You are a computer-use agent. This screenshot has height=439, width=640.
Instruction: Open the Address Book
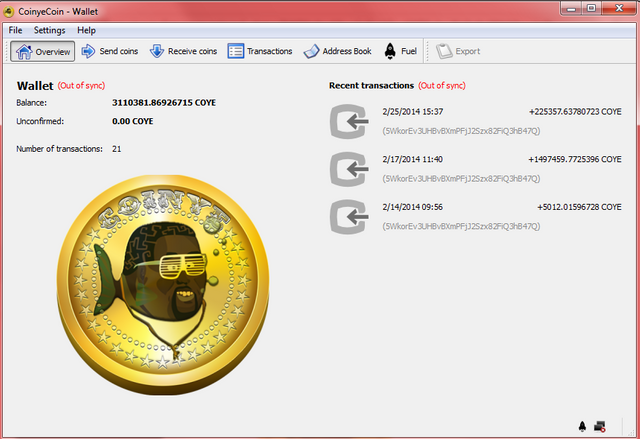[x=338, y=51]
